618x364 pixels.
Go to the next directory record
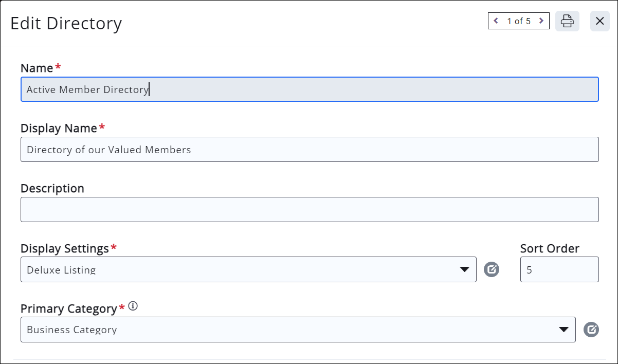[541, 21]
